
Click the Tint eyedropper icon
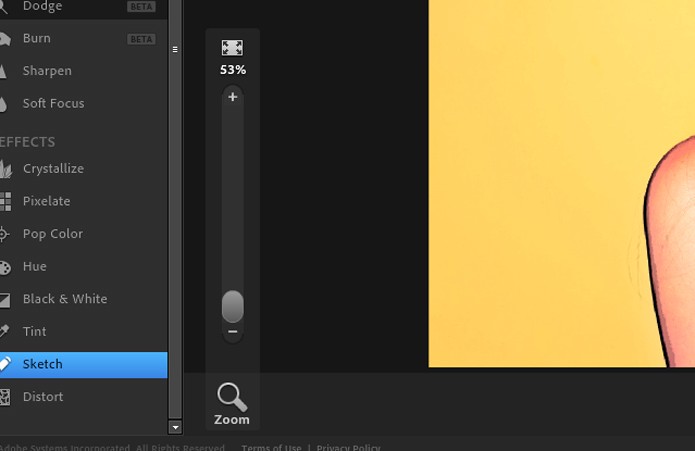tap(4, 331)
